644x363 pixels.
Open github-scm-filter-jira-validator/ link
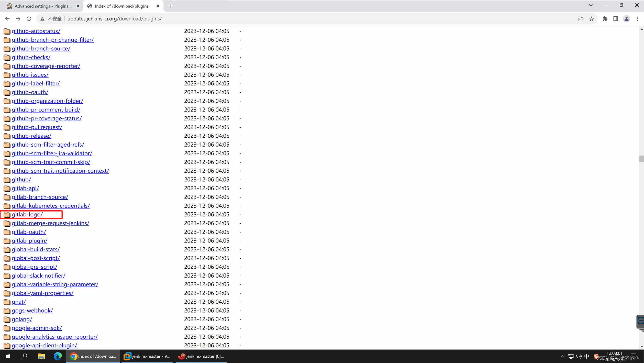(52, 153)
